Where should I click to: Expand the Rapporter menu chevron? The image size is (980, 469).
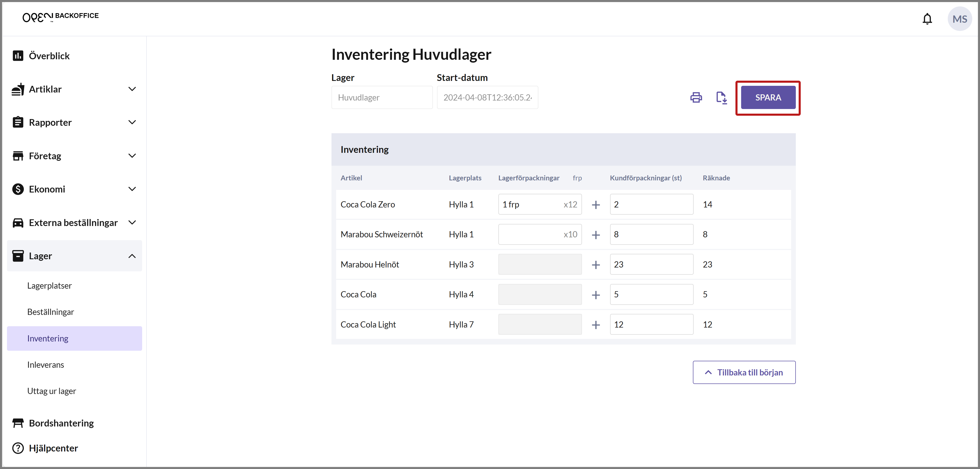132,122
